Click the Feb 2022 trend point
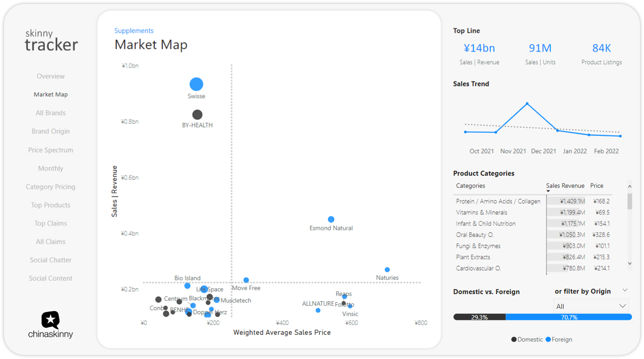Image resolution: width=644 pixels, height=359 pixels. pyautogui.click(x=620, y=136)
